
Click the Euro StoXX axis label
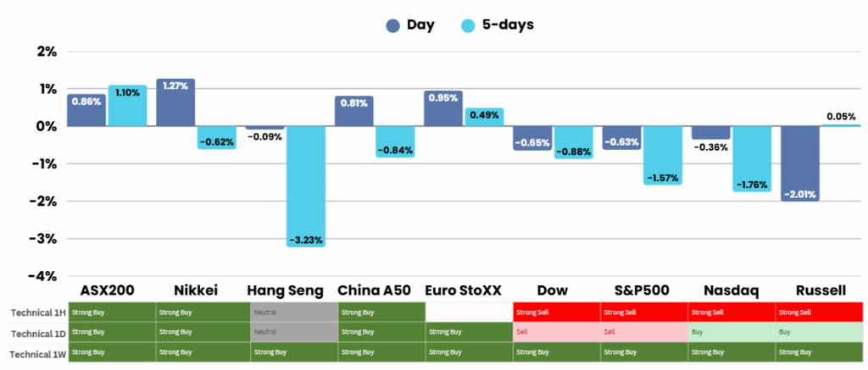463,290
